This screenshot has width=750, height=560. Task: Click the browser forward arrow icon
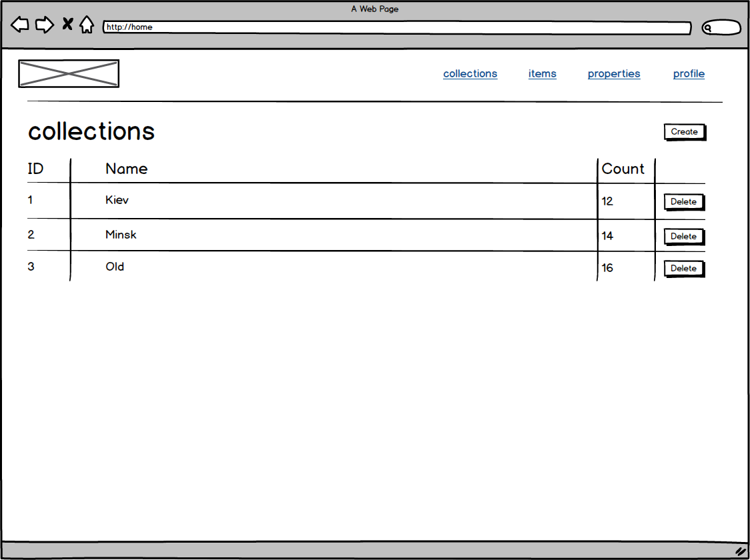point(45,25)
